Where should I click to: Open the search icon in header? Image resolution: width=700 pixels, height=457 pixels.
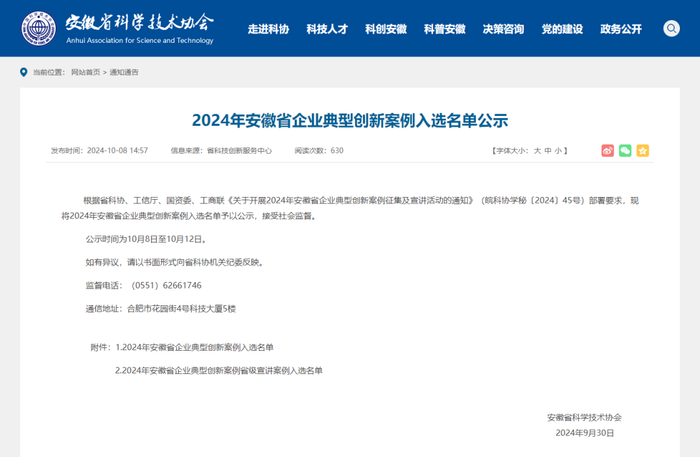tap(671, 29)
